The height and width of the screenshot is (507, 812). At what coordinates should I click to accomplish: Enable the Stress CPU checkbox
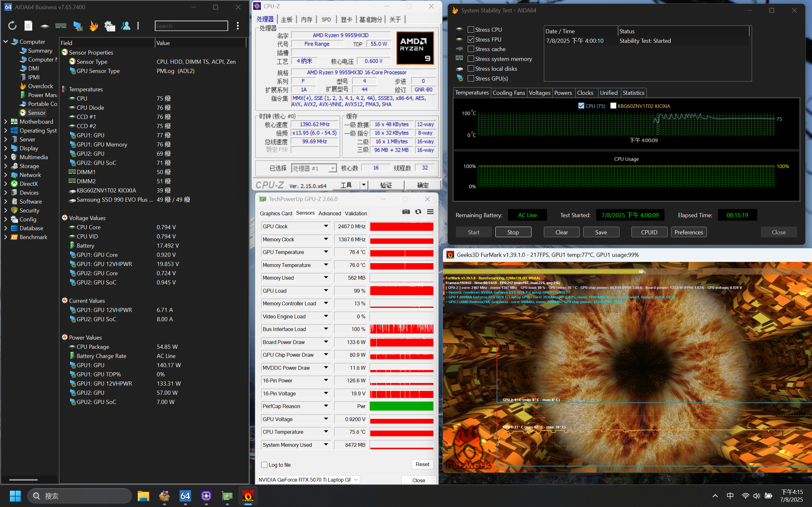click(x=471, y=29)
